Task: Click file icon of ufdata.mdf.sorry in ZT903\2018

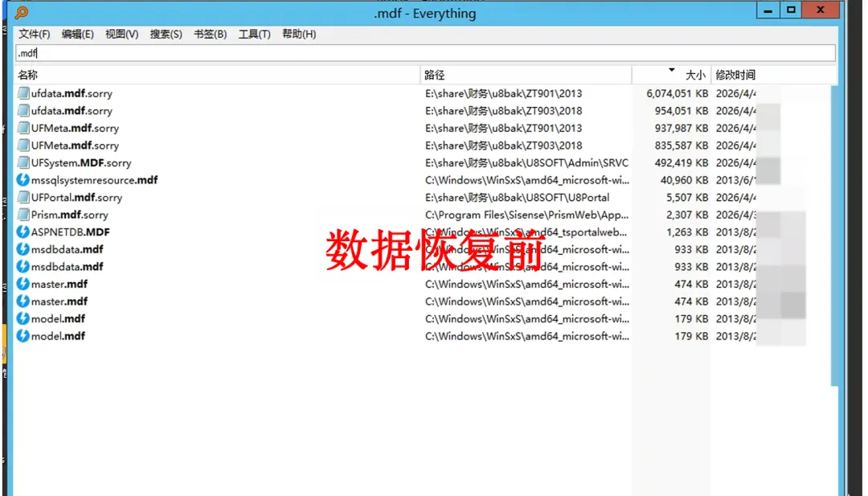Action: [23, 110]
